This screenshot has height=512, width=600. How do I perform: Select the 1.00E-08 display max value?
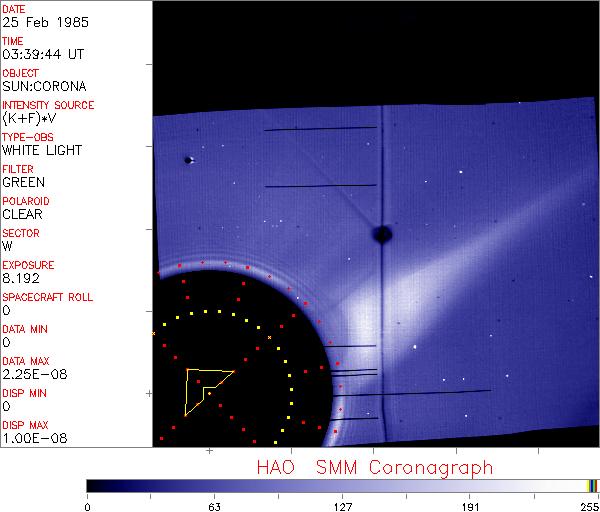click(34, 438)
